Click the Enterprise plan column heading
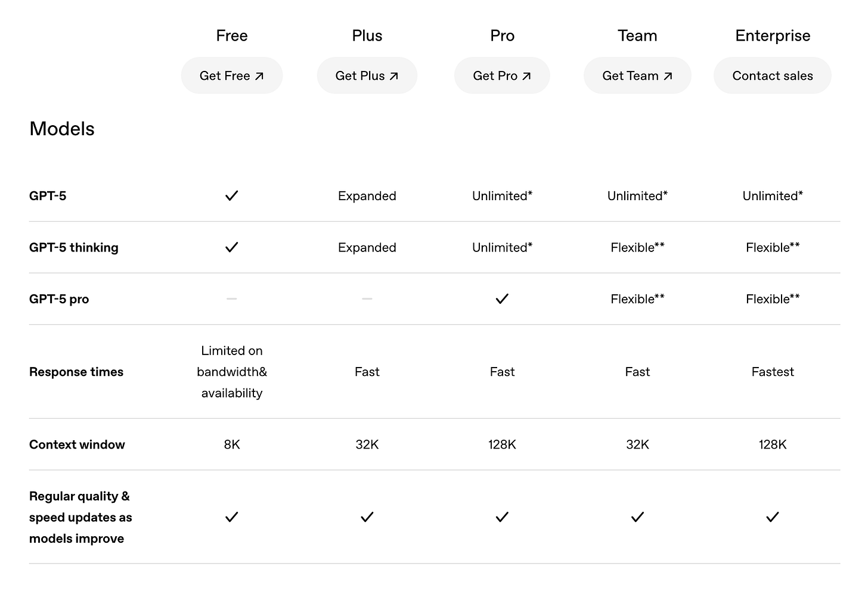Image resolution: width=868 pixels, height=591 pixels. (773, 36)
